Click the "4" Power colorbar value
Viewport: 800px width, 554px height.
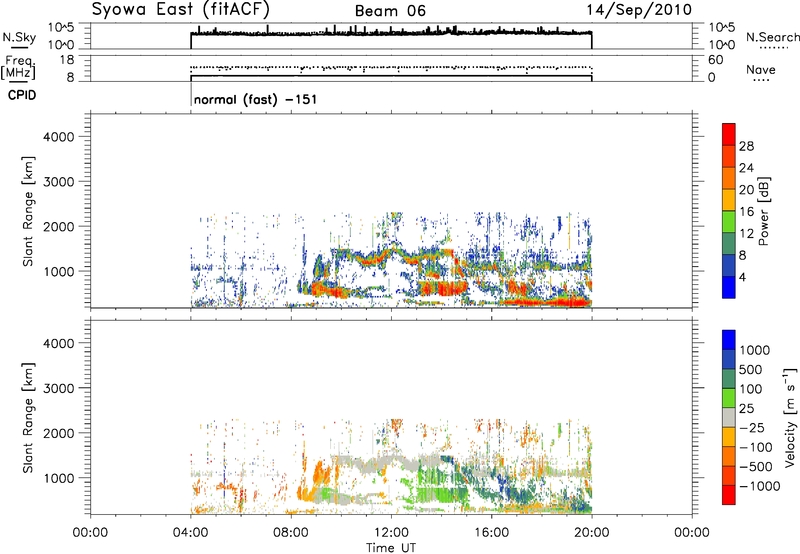pos(743,277)
